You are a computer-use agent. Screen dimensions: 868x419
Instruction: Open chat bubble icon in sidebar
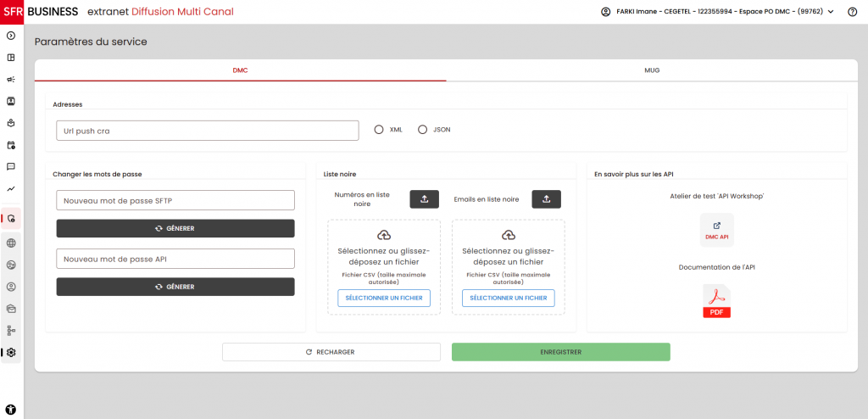coord(11,167)
